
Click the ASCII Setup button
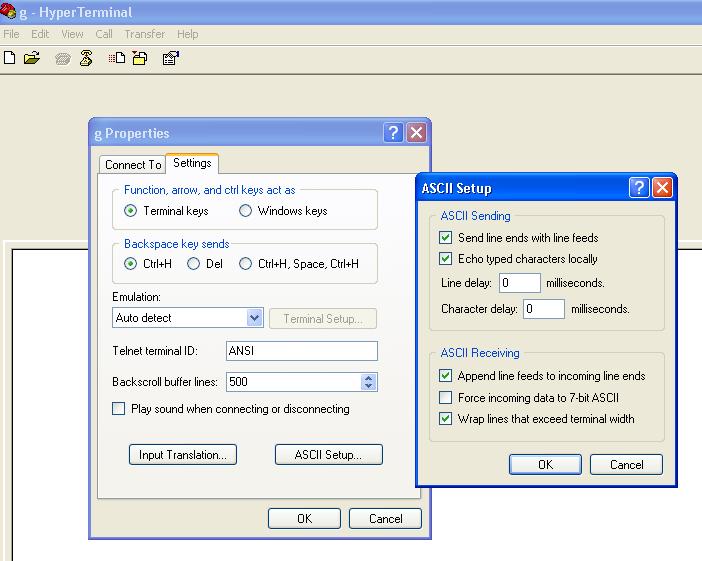tap(329, 455)
